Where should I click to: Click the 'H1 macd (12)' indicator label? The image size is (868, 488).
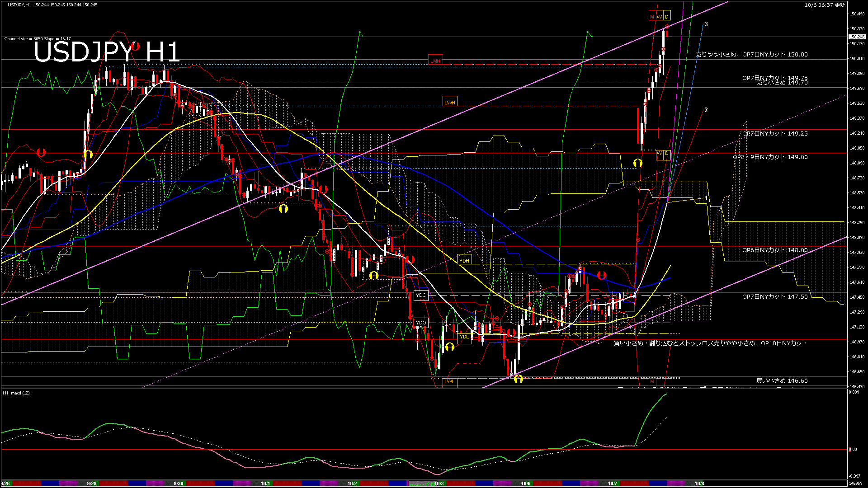pyautogui.click(x=16, y=393)
